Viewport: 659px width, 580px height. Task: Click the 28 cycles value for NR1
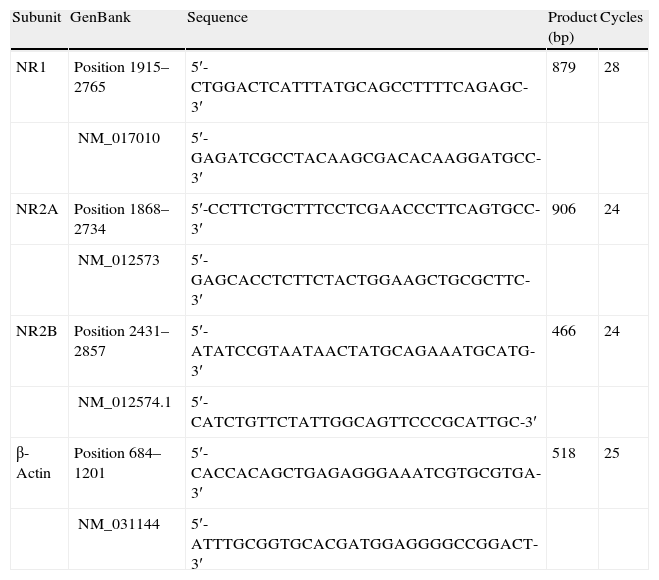(610, 68)
